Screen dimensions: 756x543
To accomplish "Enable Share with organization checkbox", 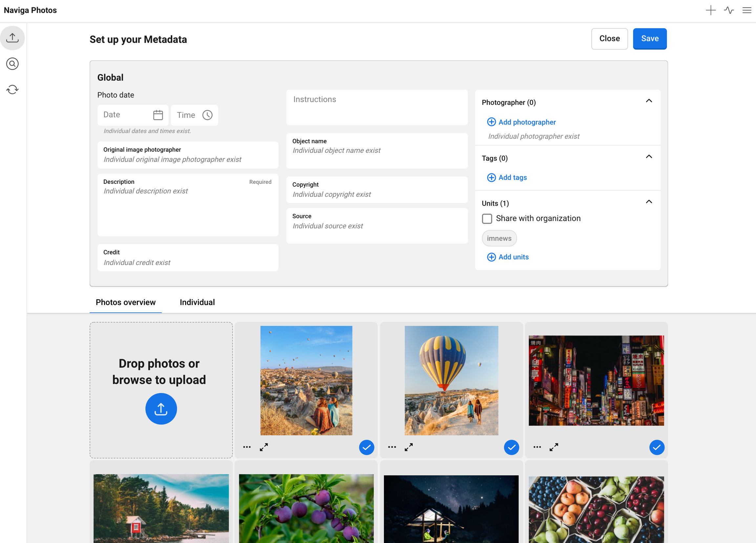I will click(x=487, y=219).
